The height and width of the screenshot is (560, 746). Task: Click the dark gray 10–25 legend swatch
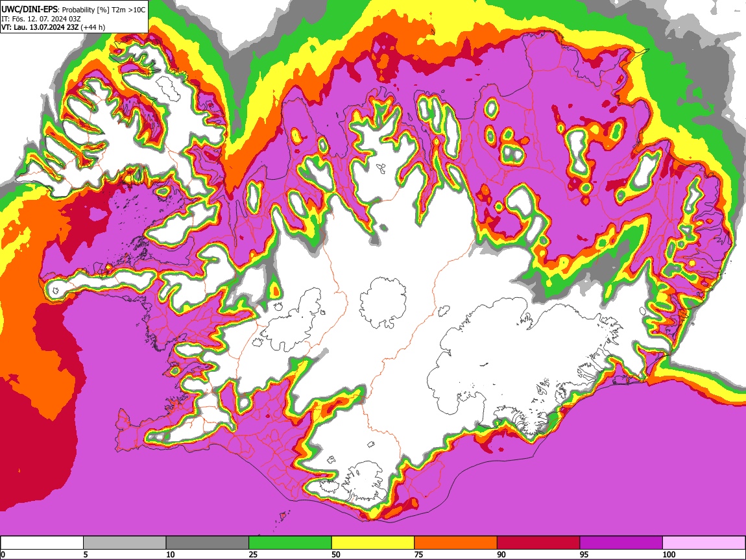208,543
